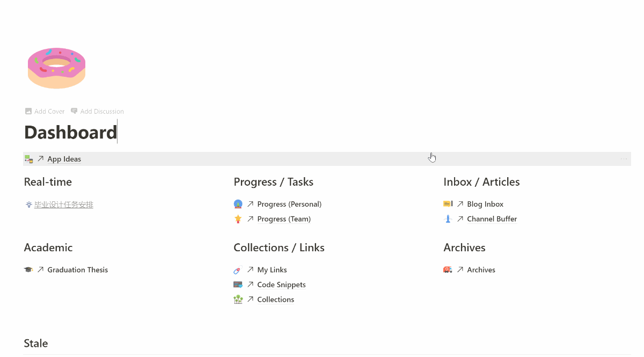This screenshot has width=644, height=357.
Task: Click the Blog Inbox icon
Action: coord(448,204)
